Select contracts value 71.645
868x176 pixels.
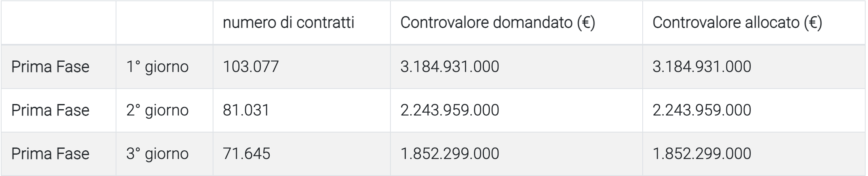click(246, 153)
